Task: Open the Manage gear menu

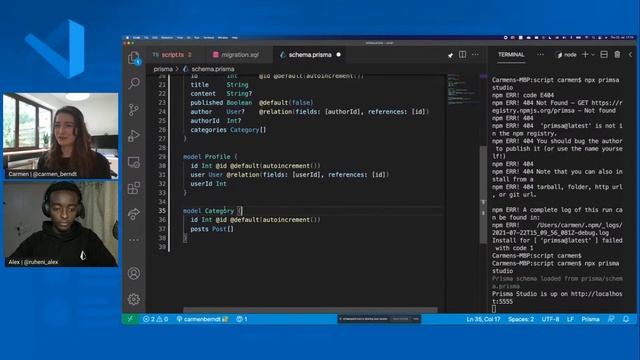Action: tap(134, 299)
